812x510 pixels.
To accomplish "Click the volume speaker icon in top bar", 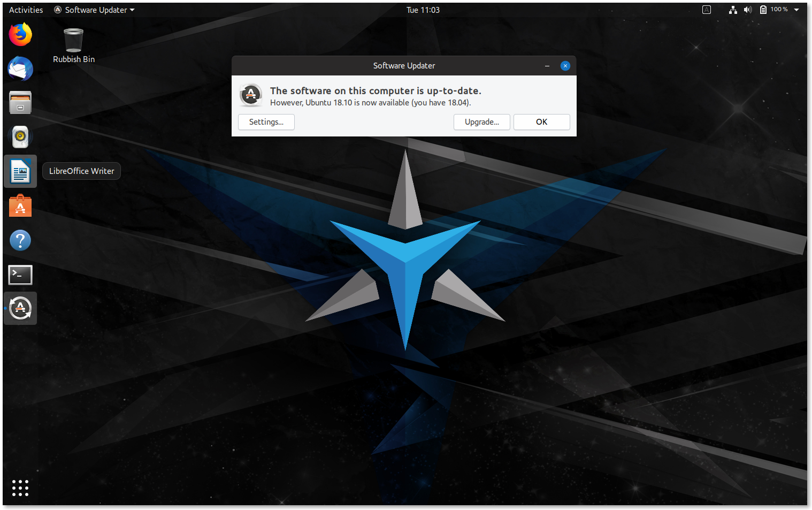I will coord(748,10).
